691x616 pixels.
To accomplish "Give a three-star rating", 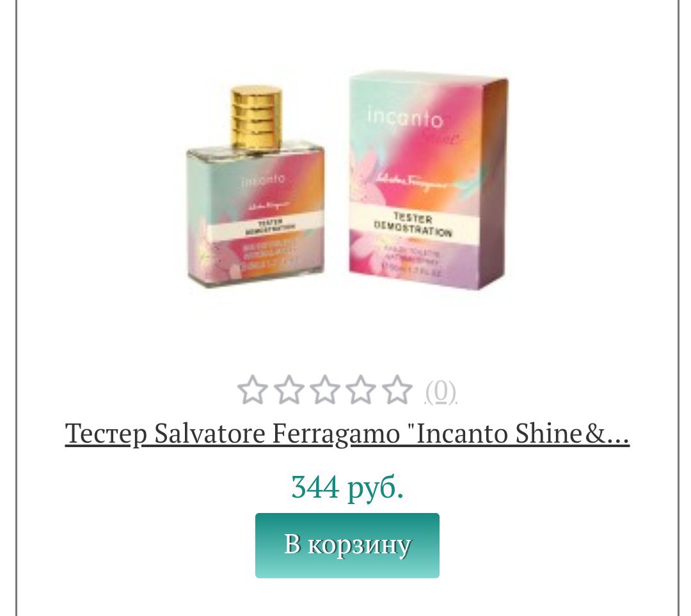I will (325, 390).
